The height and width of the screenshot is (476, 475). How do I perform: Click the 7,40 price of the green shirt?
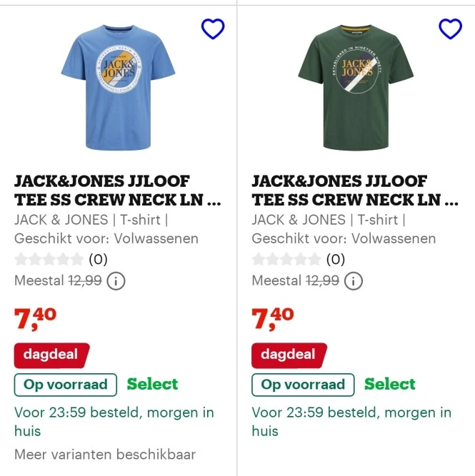272,318
